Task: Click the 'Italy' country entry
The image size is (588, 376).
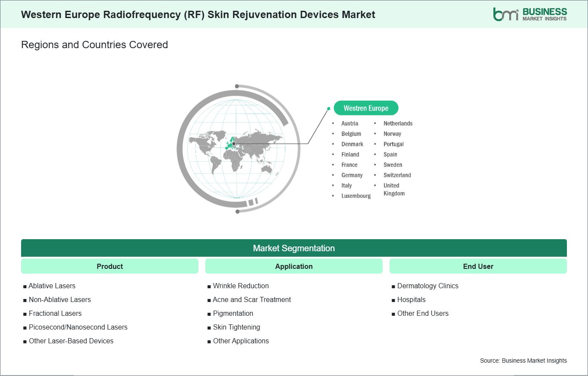Action: point(347,185)
